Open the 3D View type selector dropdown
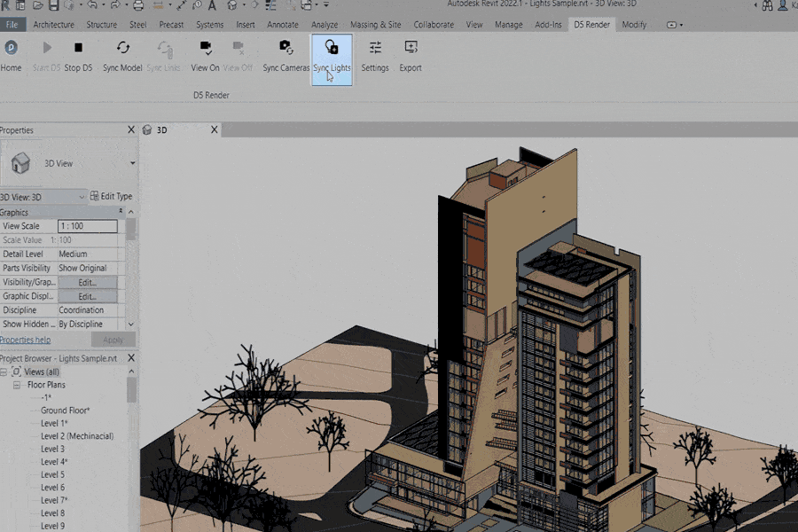 [x=132, y=163]
